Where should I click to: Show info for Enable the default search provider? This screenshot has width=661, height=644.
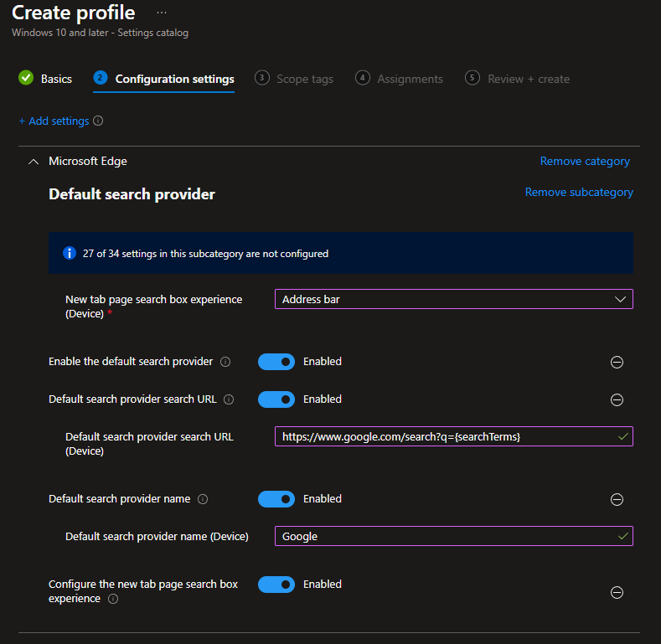225,362
